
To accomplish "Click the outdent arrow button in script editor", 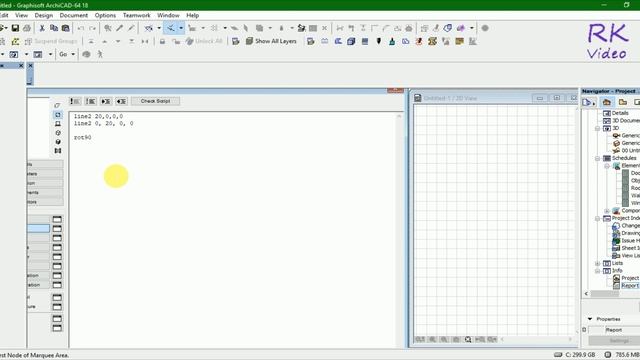I will pos(121,101).
